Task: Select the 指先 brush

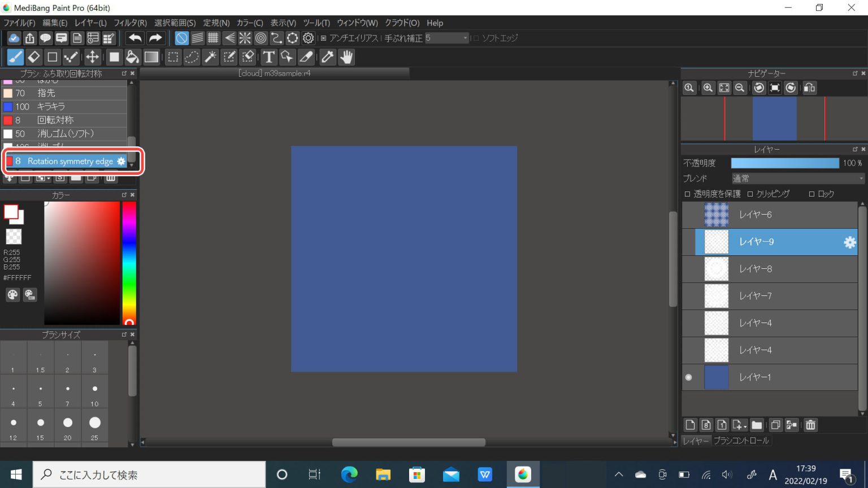Action: tap(64, 93)
